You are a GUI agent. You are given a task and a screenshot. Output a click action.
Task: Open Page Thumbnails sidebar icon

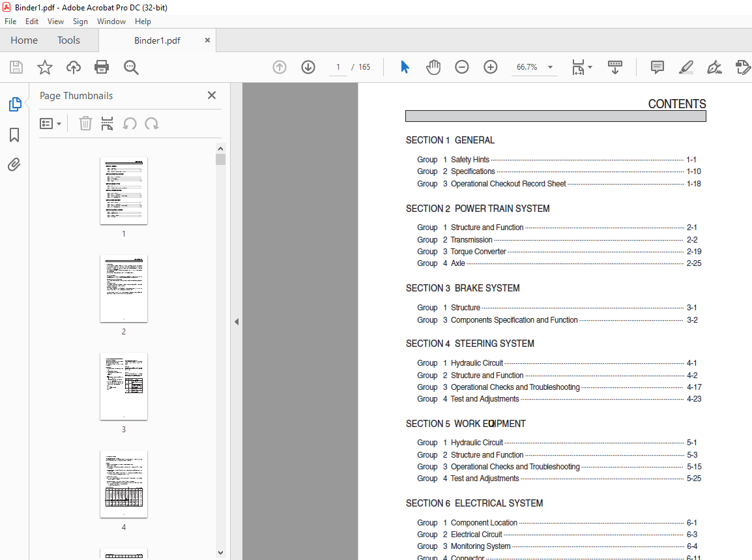pyautogui.click(x=15, y=104)
